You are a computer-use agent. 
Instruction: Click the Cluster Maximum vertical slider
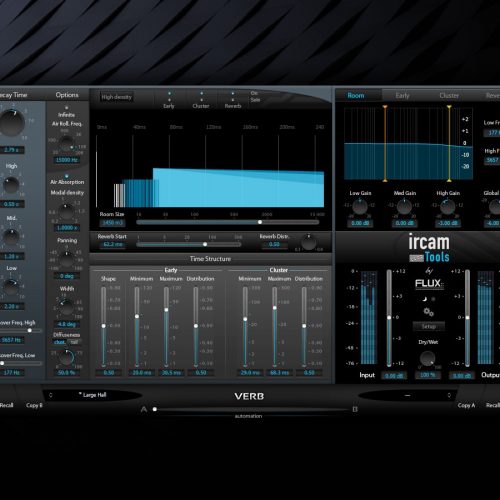pyautogui.click(x=275, y=327)
